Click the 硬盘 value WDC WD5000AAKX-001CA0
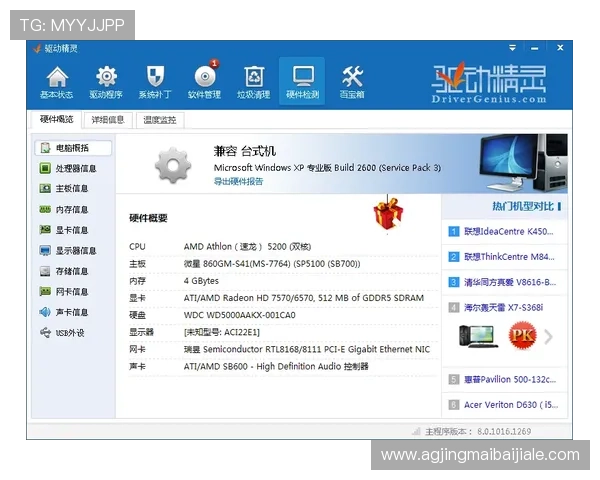The image size is (600, 480). click(x=240, y=315)
